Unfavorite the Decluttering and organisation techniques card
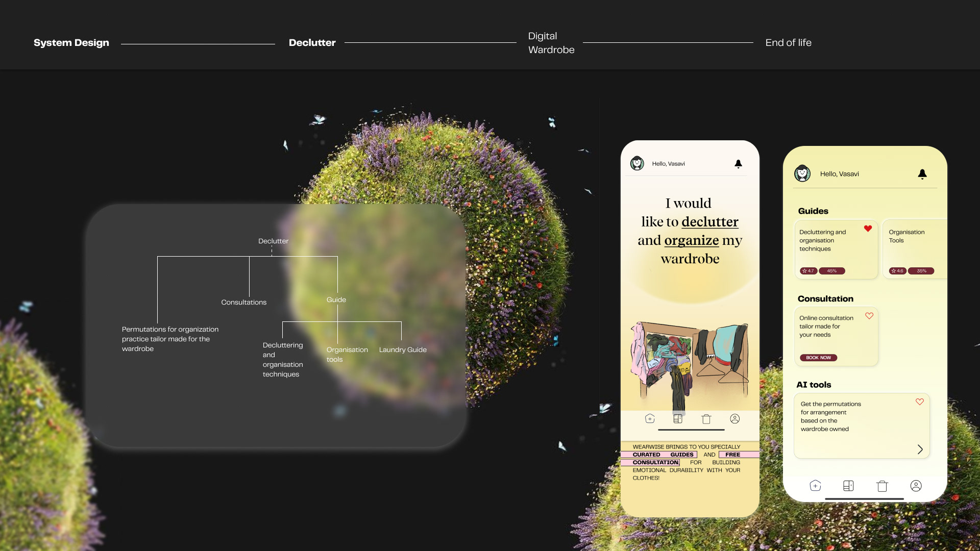Image resolution: width=980 pixels, height=551 pixels. pyautogui.click(x=868, y=229)
